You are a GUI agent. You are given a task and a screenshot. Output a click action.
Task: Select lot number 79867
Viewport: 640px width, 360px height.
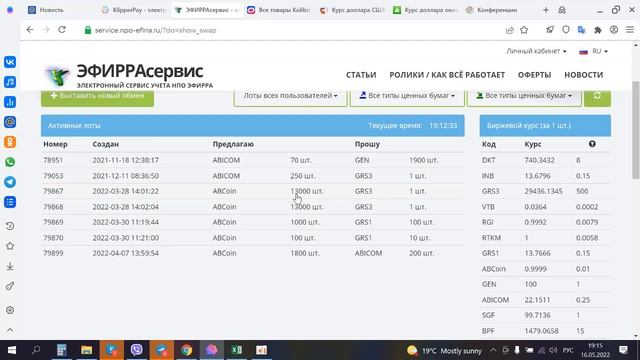(53, 191)
